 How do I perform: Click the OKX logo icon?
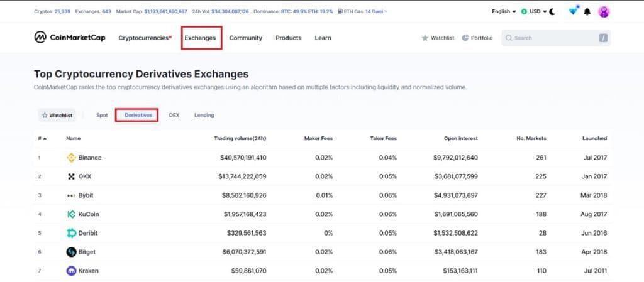(72, 176)
